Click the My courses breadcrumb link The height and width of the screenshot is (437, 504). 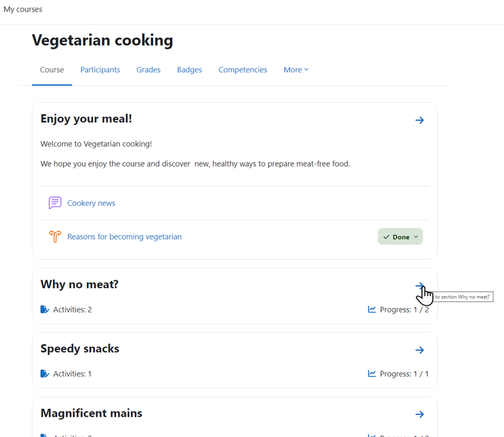23,9
